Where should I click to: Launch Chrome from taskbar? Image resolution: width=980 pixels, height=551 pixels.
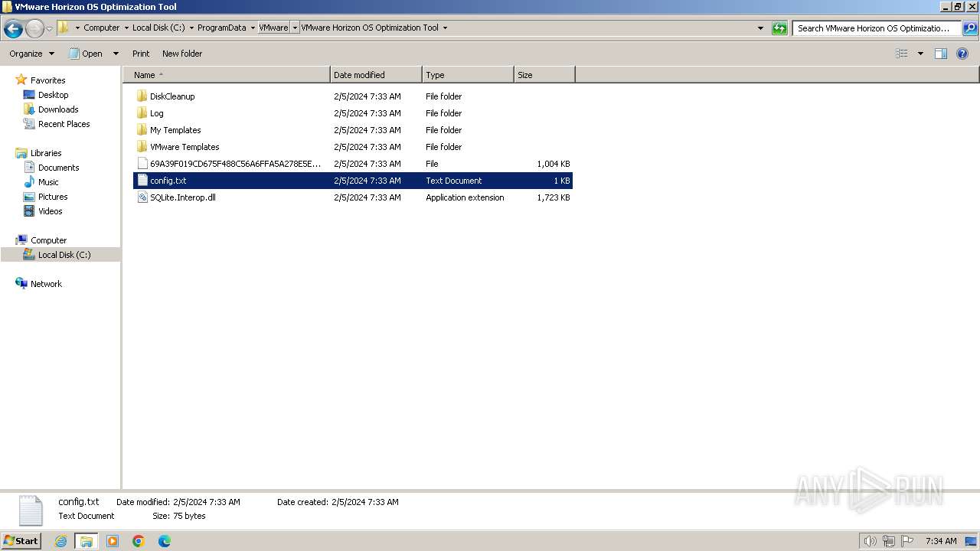pos(139,541)
